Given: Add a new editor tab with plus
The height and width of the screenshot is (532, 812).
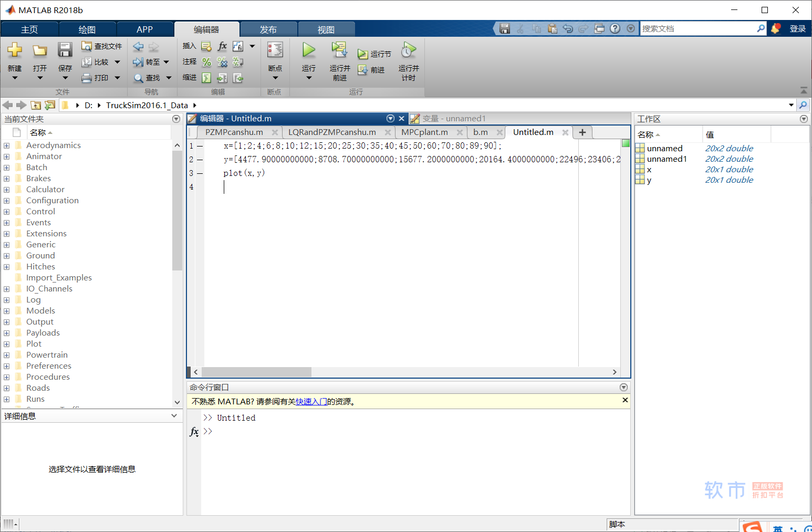Looking at the screenshot, I should pos(582,132).
